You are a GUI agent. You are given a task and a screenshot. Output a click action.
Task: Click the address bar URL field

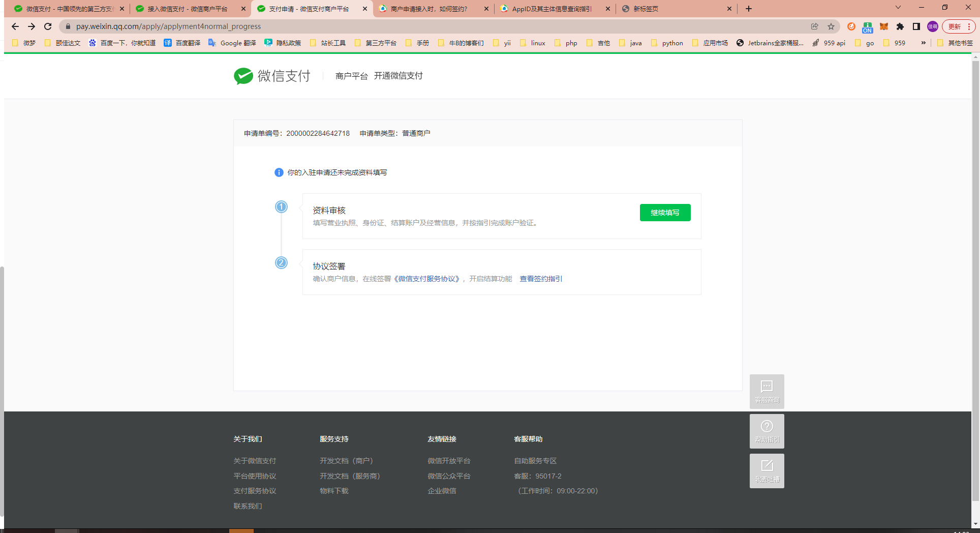click(437, 26)
